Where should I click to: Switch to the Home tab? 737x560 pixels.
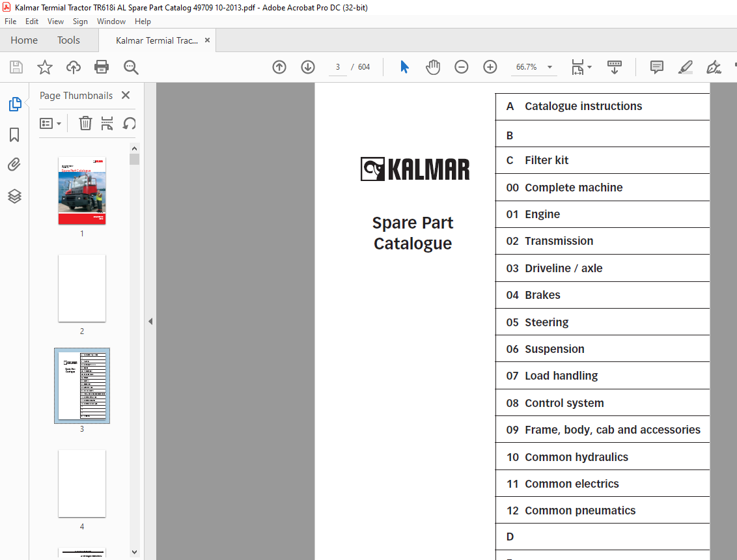(x=24, y=40)
